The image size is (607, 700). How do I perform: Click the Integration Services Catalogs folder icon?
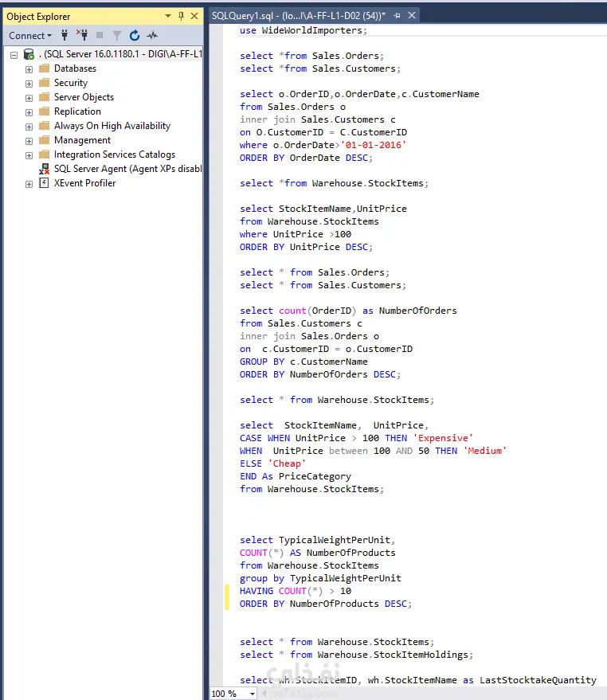[x=45, y=154]
